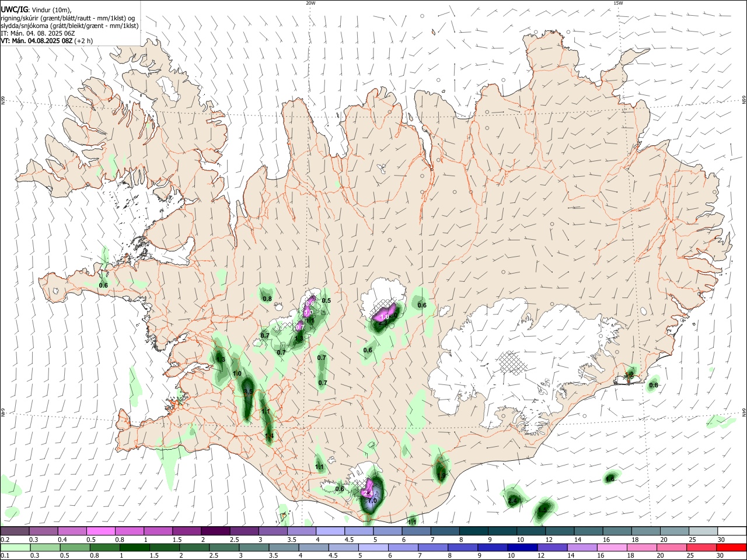
Task: Pick the palest green first swatch of lower legend
Action: click(16, 547)
